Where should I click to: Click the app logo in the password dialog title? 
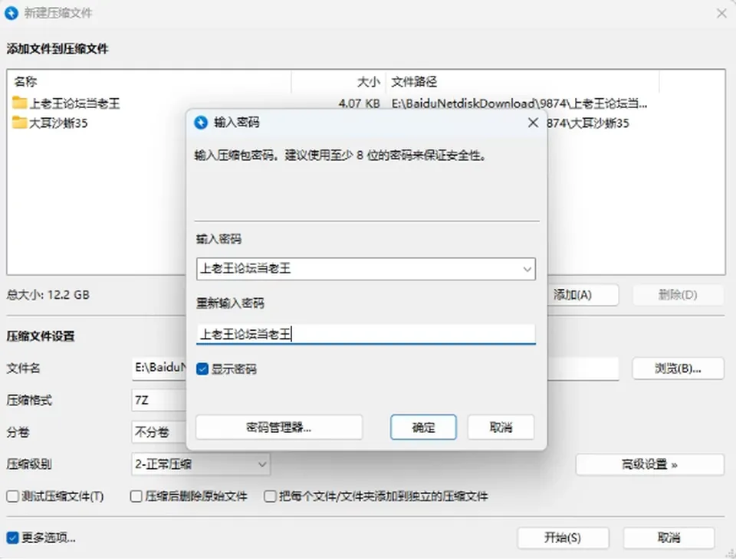(x=201, y=123)
